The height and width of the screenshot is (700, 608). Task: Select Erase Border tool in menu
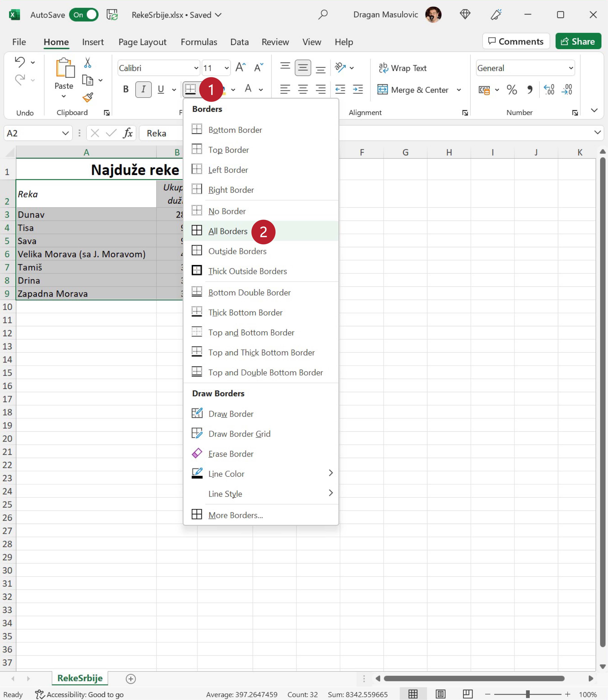point(231,454)
